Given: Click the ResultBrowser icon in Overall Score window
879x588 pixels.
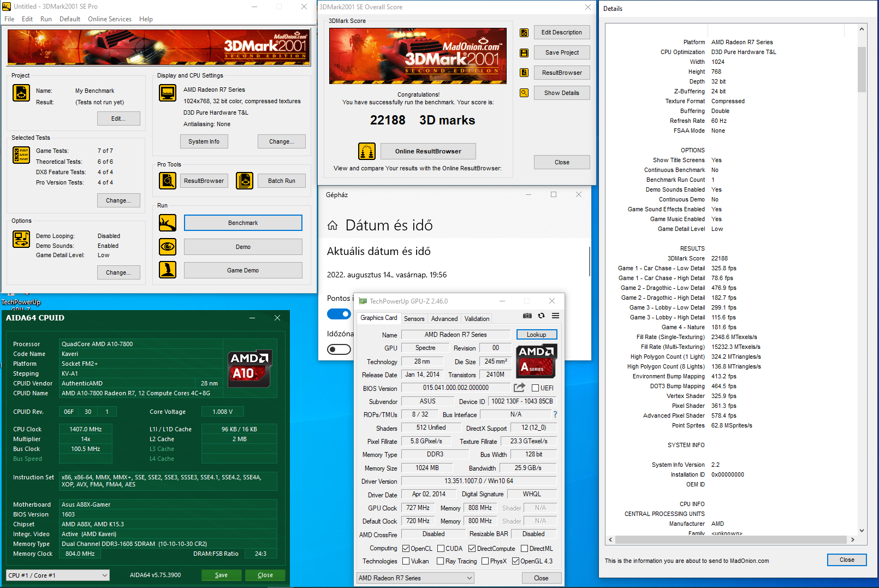Looking at the screenshot, I should click(x=524, y=73).
